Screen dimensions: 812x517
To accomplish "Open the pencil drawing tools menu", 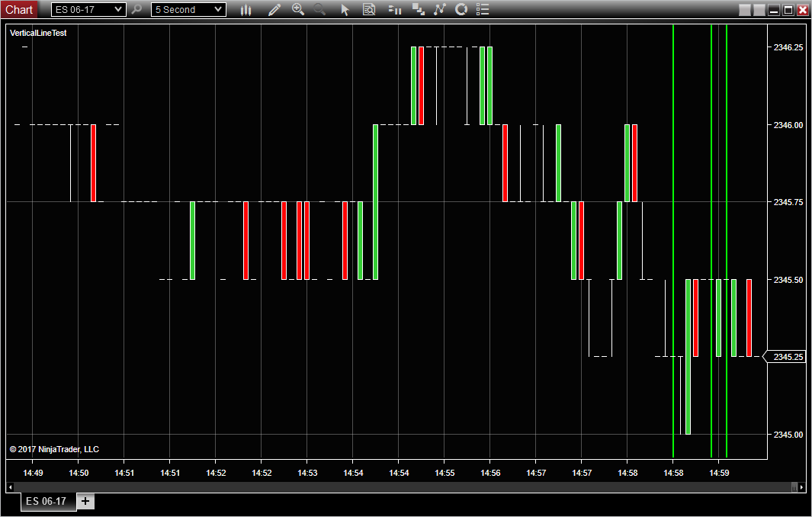I will tap(274, 9).
